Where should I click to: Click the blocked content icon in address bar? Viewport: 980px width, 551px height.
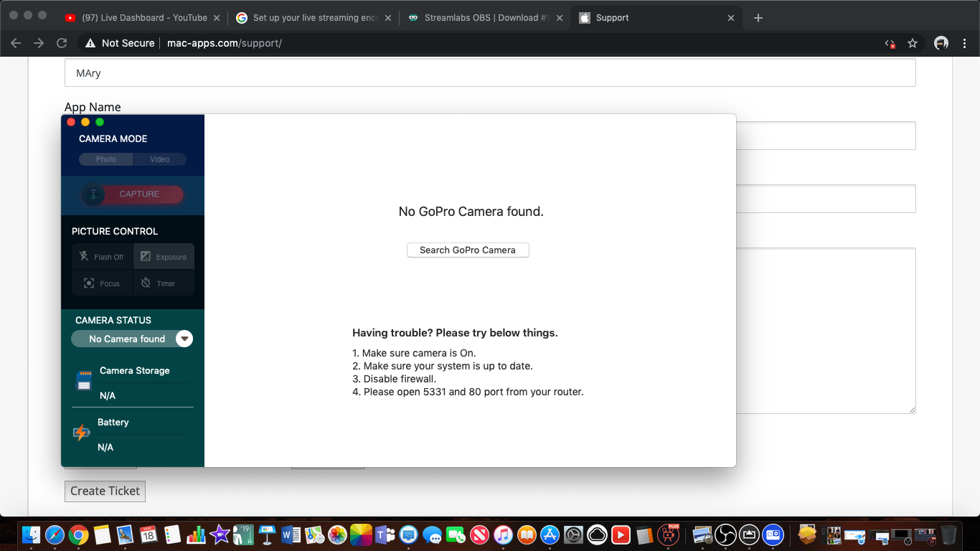click(890, 43)
